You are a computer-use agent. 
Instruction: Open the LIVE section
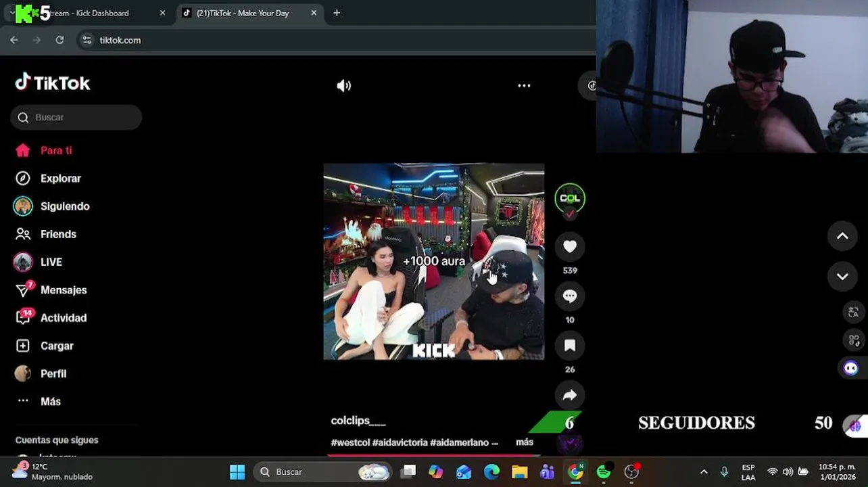51,262
